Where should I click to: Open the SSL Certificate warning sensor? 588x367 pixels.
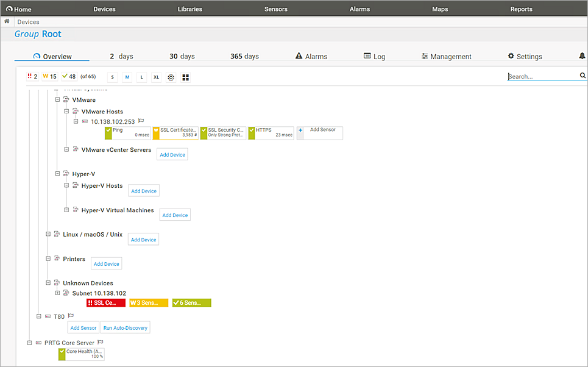[x=175, y=133]
